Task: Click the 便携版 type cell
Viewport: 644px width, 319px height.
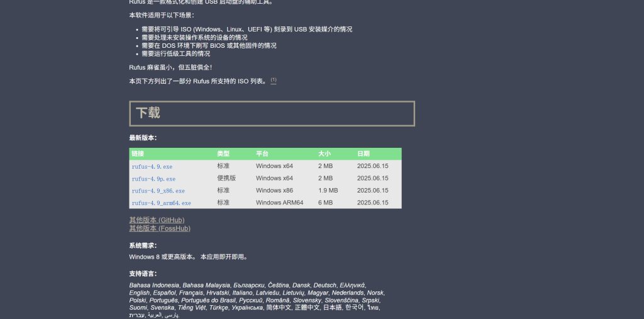Action: pos(226,179)
